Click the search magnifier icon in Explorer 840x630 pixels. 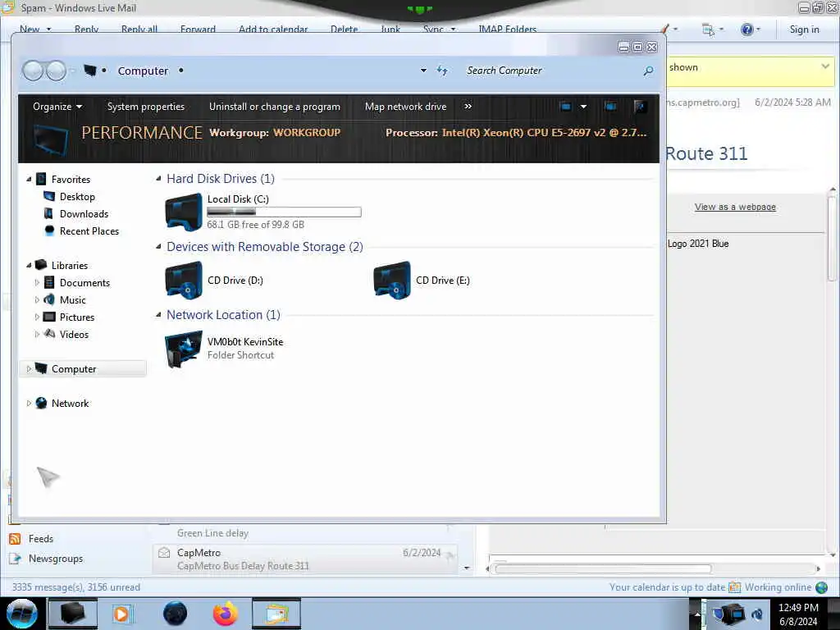click(648, 71)
